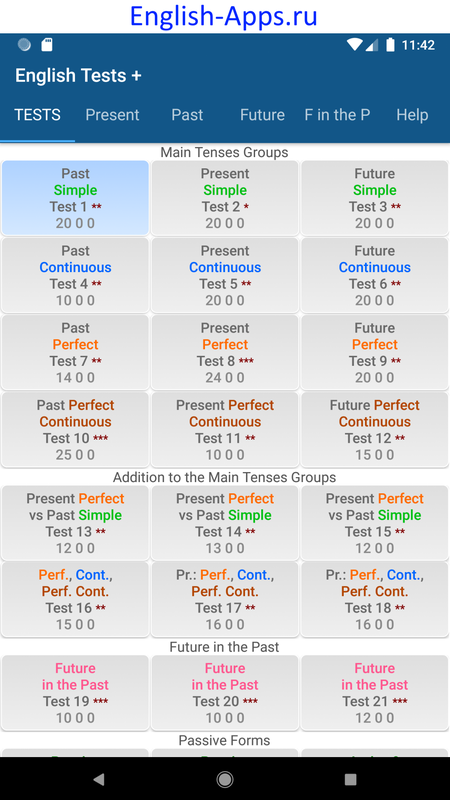Tap the battery status icon

tap(390, 45)
